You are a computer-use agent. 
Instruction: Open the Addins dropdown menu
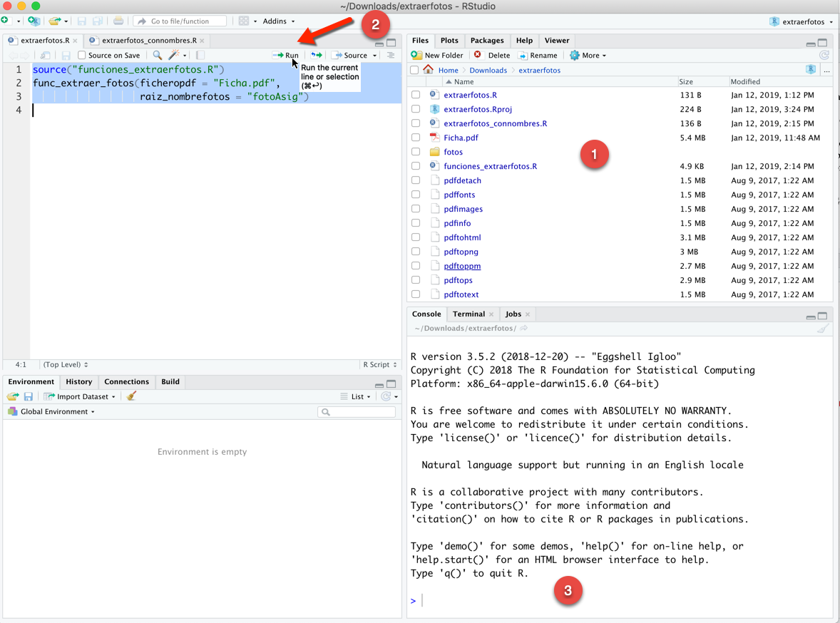pos(279,21)
